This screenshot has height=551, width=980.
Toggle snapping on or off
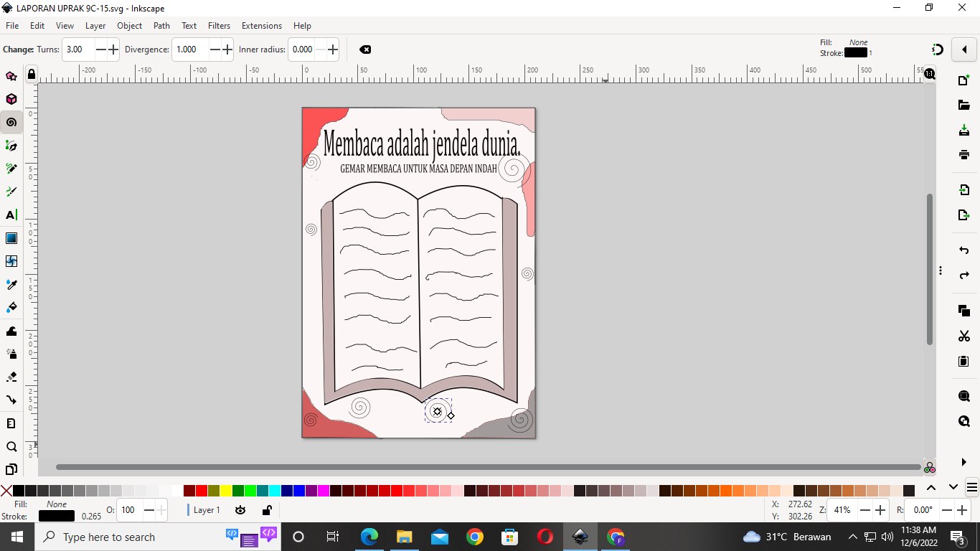[937, 50]
